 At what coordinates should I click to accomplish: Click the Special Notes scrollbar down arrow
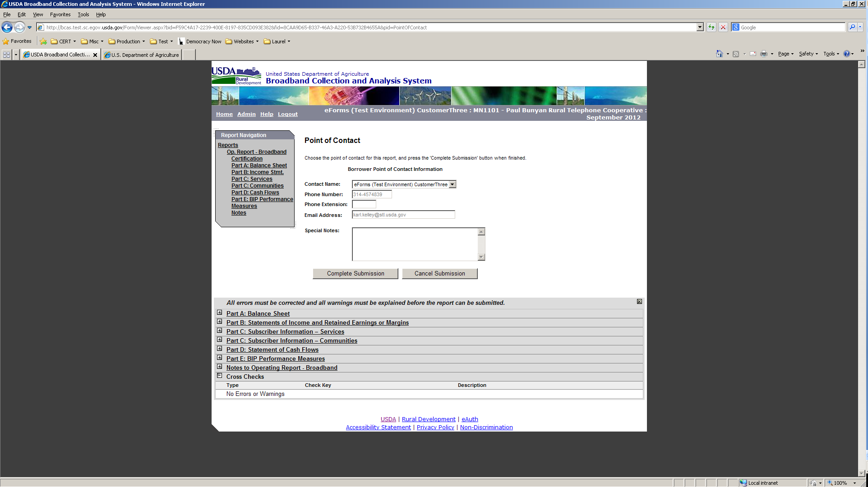481,257
